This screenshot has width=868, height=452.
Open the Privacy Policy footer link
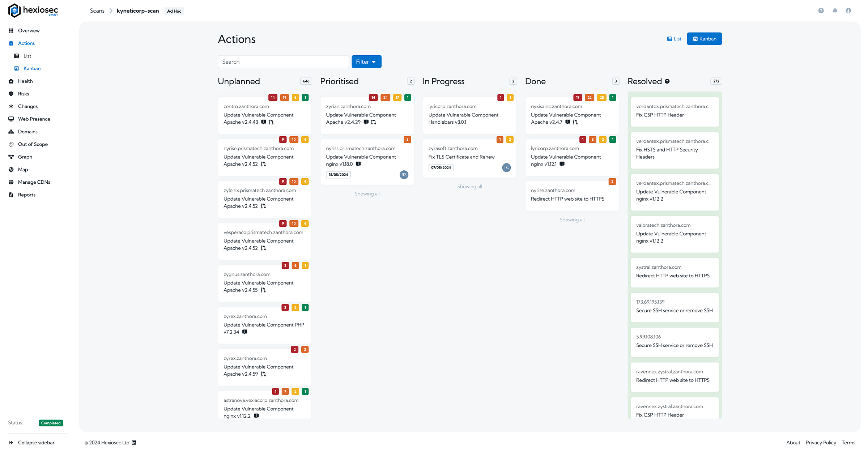coord(821,443)
